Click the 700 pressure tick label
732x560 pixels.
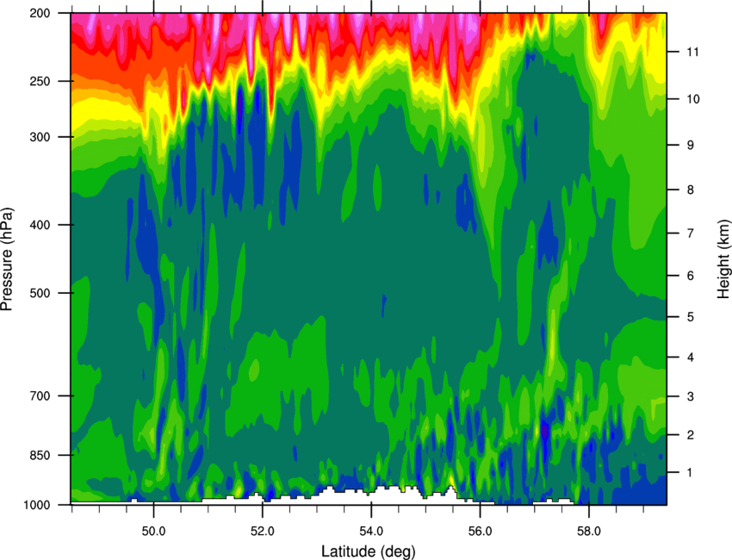click(40, 395)
